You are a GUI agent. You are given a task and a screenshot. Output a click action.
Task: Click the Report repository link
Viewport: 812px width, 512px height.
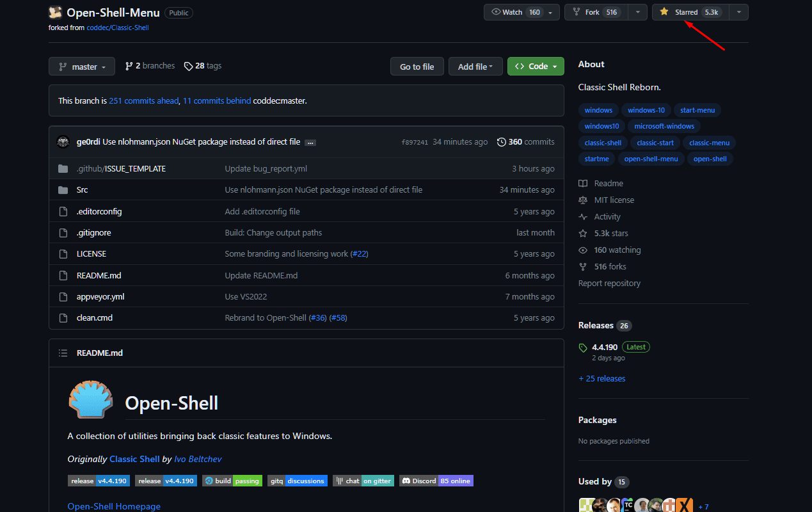pyautogui.click(x=609, y=284)
